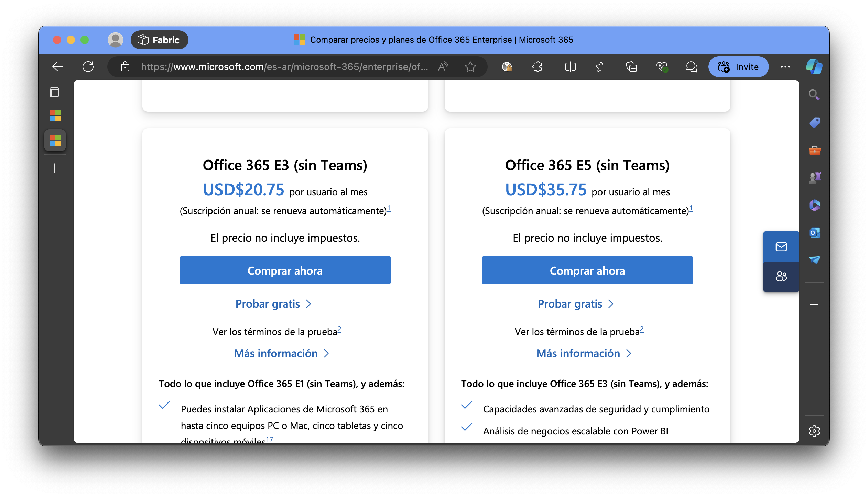Open a new tab with plus
The width and height of the screenshot is (868, 497).
[55, 168]
